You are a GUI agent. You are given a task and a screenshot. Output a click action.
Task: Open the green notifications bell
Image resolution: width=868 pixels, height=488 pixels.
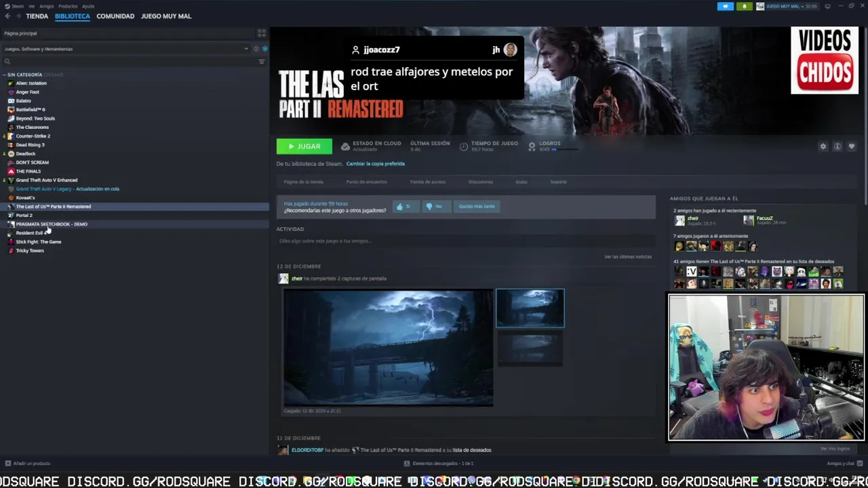coord(744,6)
